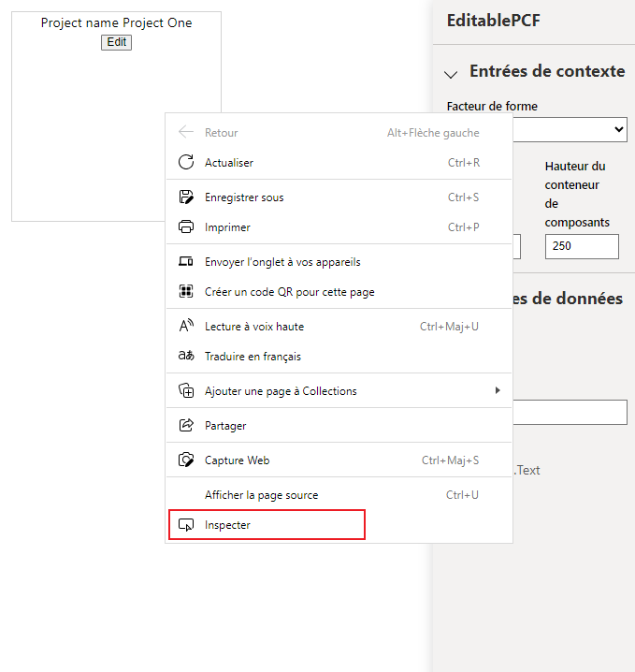
Task: Click the read aloud icon
Action: (186, 326)
